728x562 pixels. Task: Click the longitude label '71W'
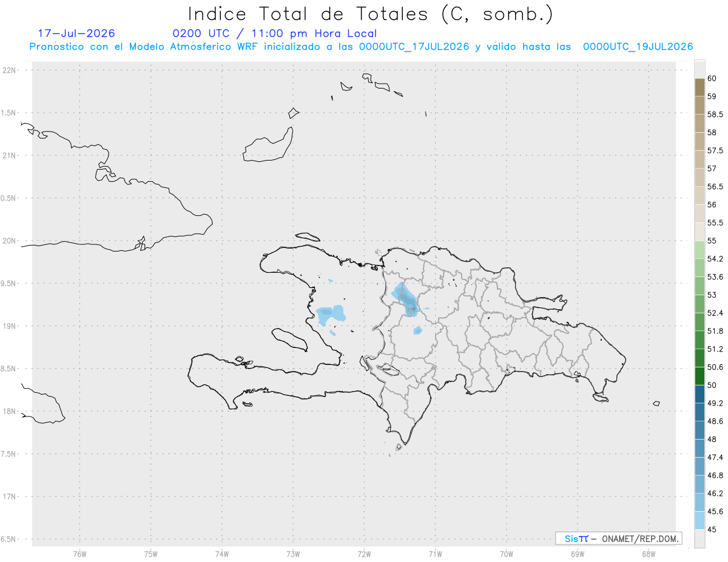pos(435,554)
